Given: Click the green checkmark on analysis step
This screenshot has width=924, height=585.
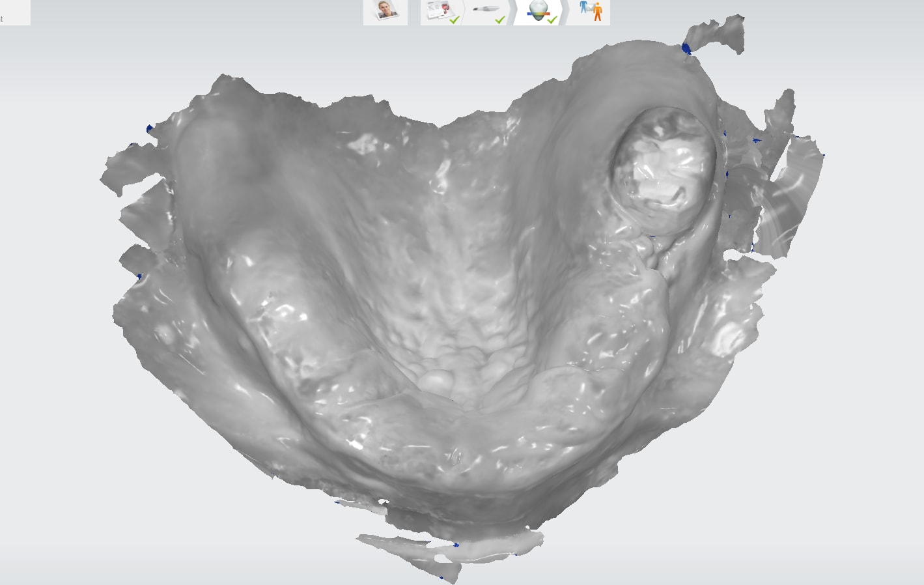Looking at the screenshot, I should (x=552, y=20).
